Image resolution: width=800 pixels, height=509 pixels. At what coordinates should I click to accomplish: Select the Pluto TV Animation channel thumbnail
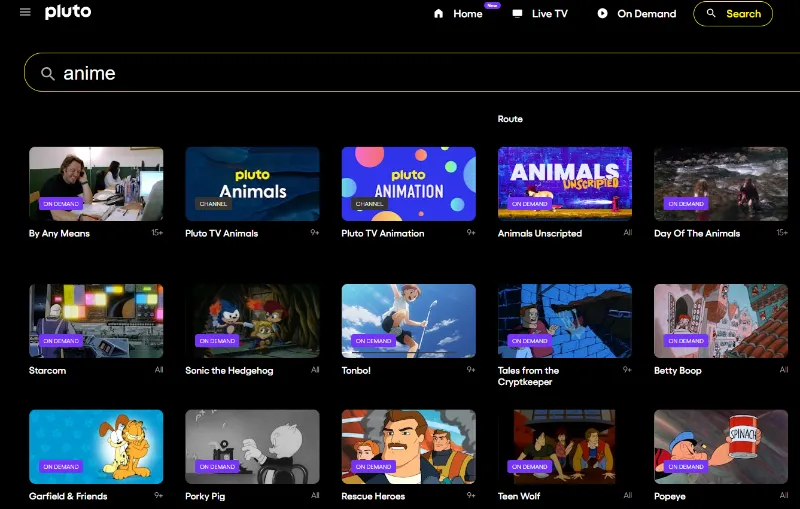click(408, 184)
